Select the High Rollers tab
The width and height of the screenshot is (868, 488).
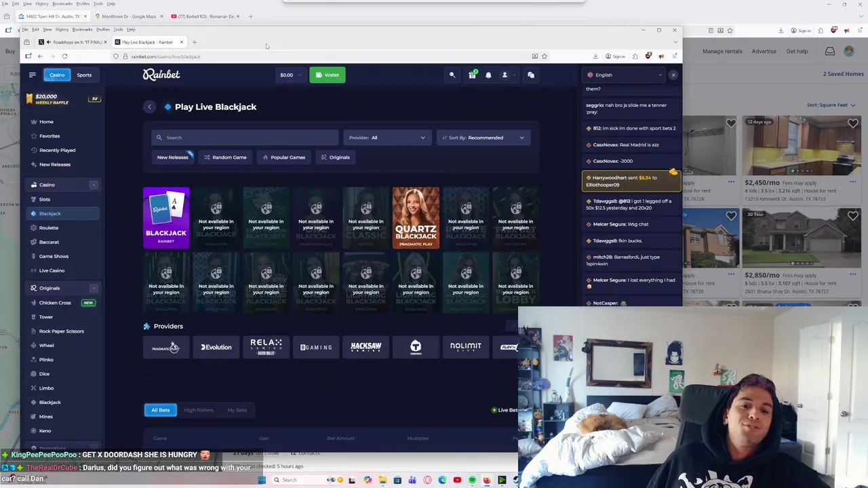point(199,410)
